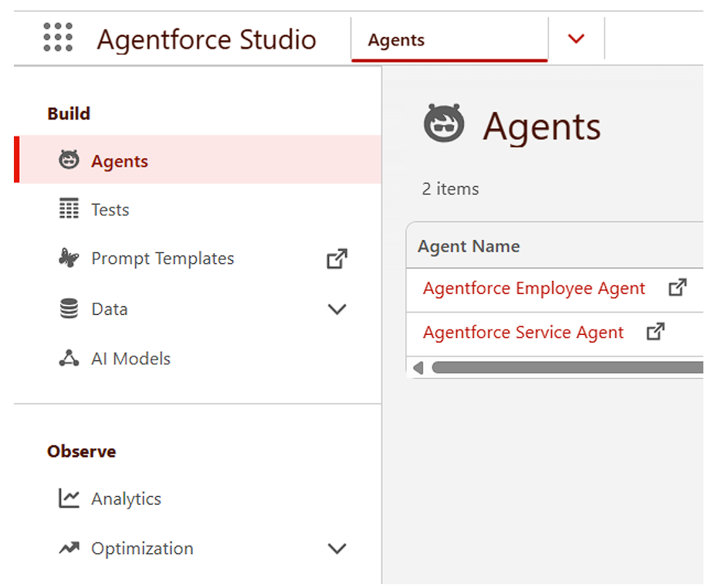Click the Tests table icon
Image resolution: width=708 pixels, height=588 pixels.
coord(69,208)
